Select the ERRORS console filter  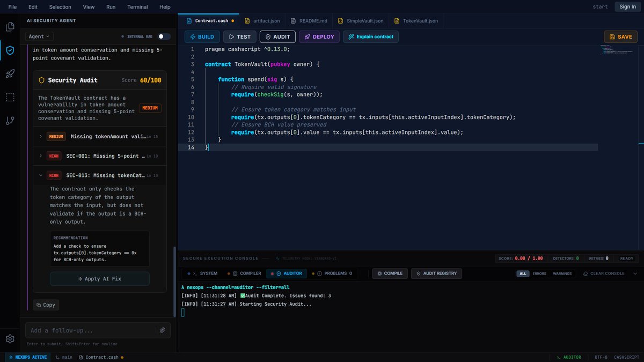click(539, 274)
